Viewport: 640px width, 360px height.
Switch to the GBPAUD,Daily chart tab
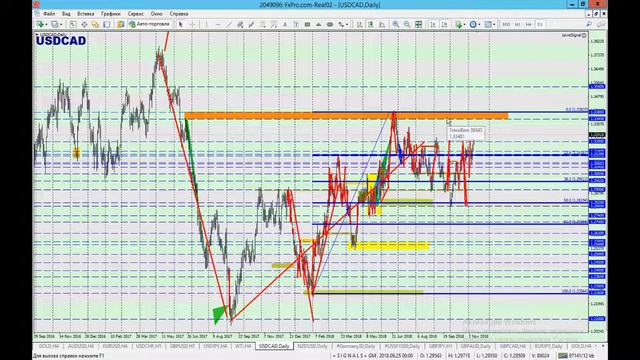pyautogui.click(x=476, y=346)
